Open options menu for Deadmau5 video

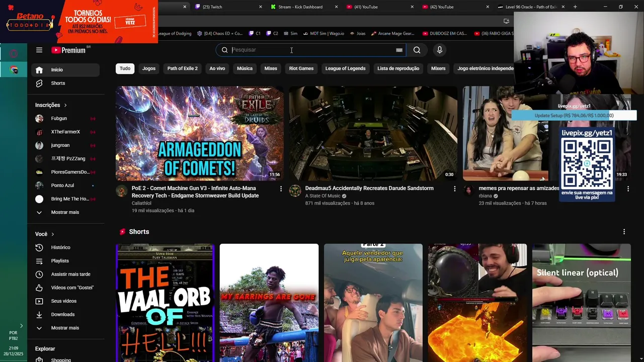[454, 189]
